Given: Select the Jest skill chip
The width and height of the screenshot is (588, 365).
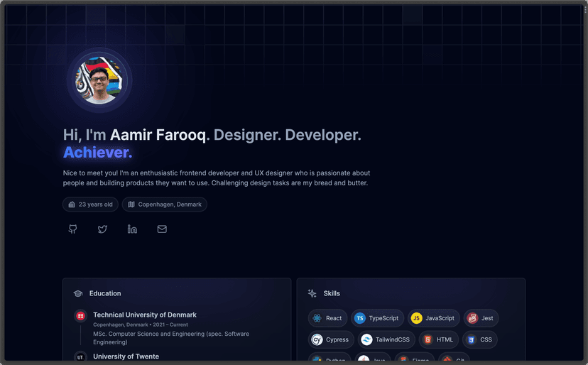Looking at the screenshot, I should (x=481, y=318).
